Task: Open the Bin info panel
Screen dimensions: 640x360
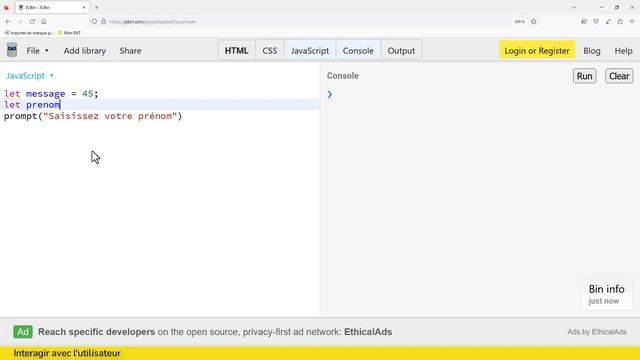Action: click(x=606, y=294)
